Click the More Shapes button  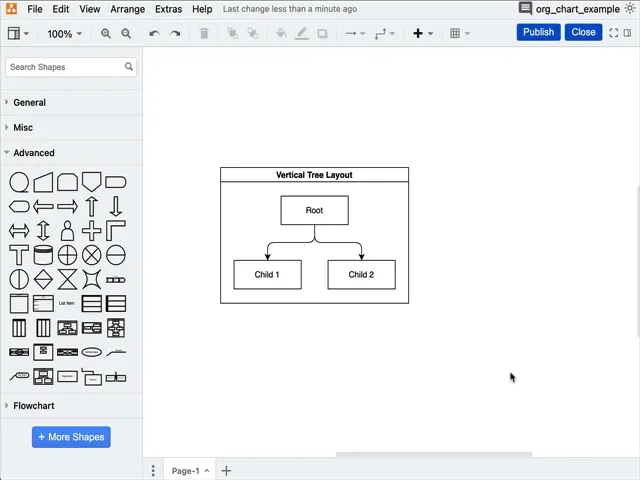click(71, 437)
